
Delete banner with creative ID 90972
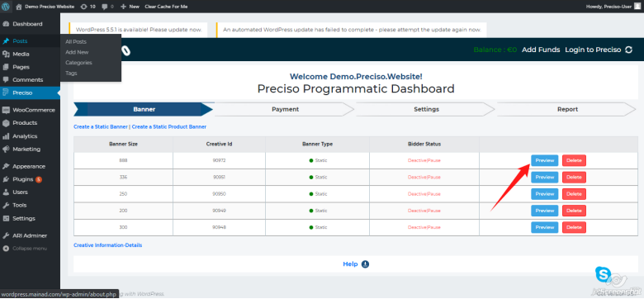[574, 160]
